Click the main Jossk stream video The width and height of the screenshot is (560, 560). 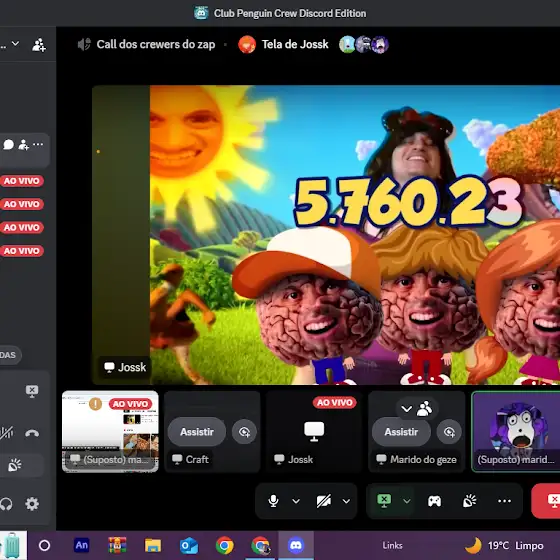[326, 235]
